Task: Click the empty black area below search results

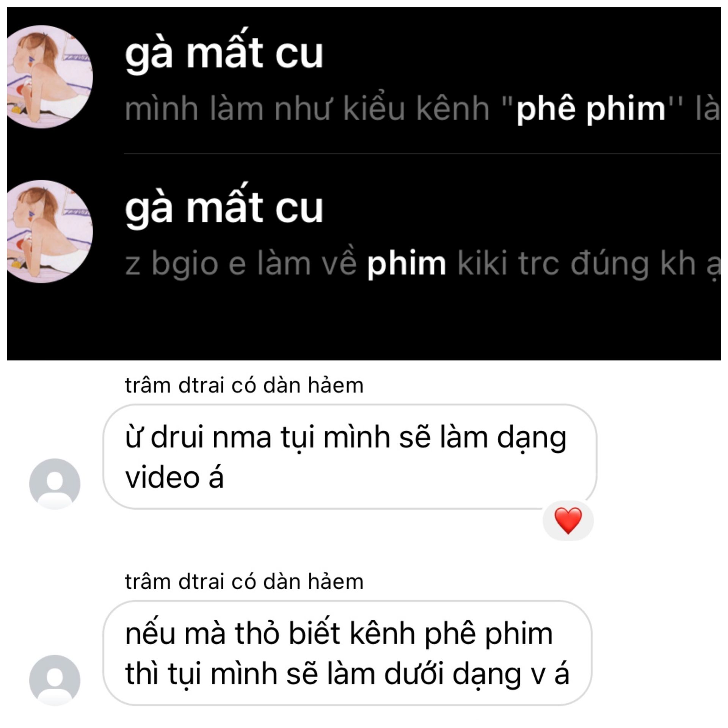Action: [x=364, y=322]
